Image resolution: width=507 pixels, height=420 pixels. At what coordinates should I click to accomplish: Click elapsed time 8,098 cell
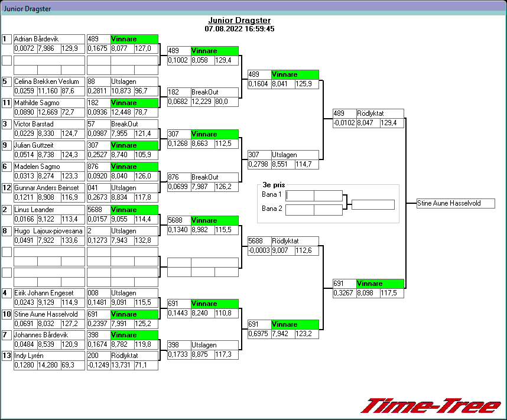pos(368,293)
